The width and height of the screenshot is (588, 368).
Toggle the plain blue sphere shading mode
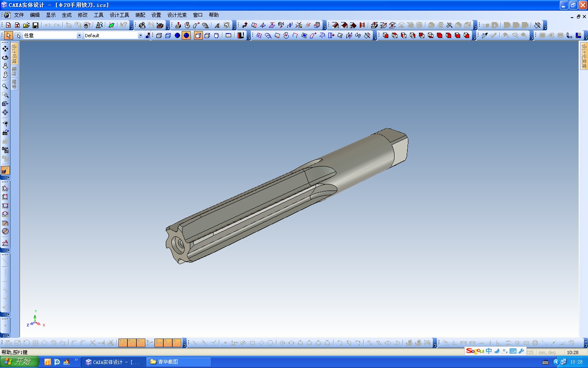[x=177, y=36]
